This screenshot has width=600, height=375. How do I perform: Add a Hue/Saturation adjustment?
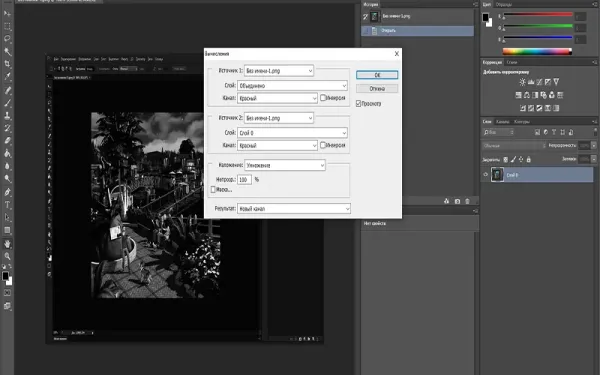click(x=518, y=95)
